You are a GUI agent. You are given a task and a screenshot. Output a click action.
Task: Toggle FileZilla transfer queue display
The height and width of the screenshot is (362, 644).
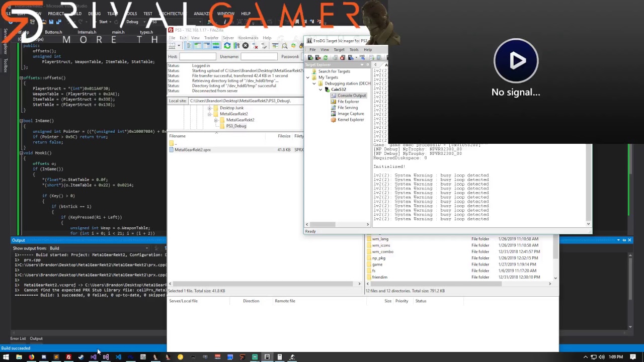(216, 46)
